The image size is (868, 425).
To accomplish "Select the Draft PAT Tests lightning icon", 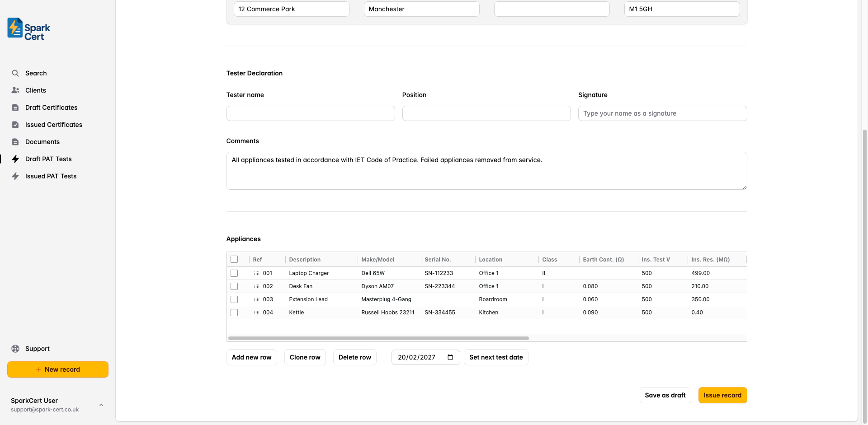I will 15,159.
